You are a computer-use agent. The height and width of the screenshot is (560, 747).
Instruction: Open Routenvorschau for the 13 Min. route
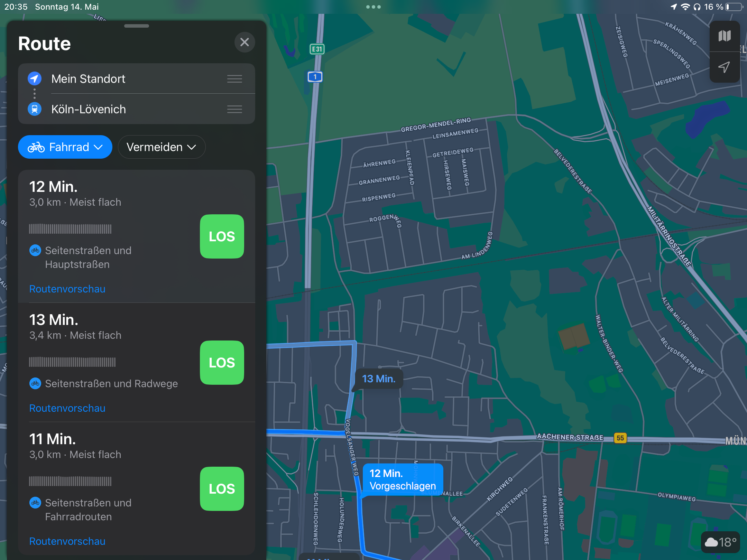tap(67, 408)
